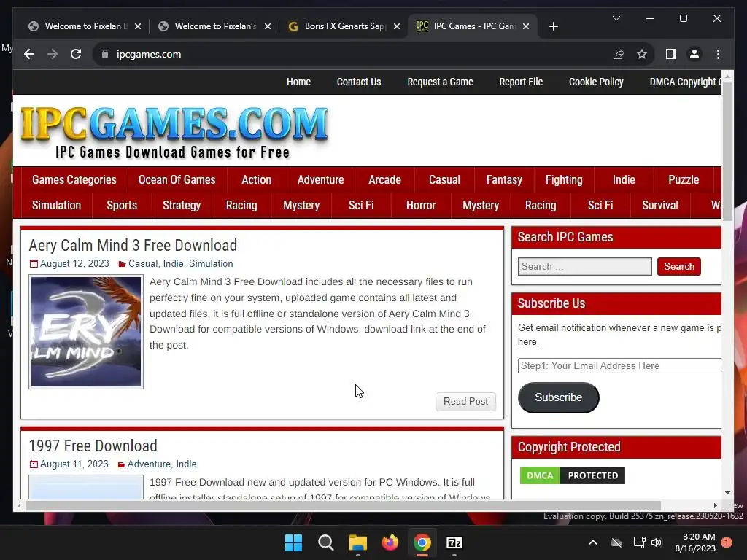Show hidden system tray icons
This screenshot has width=747, height=560.
pos(592,542)
